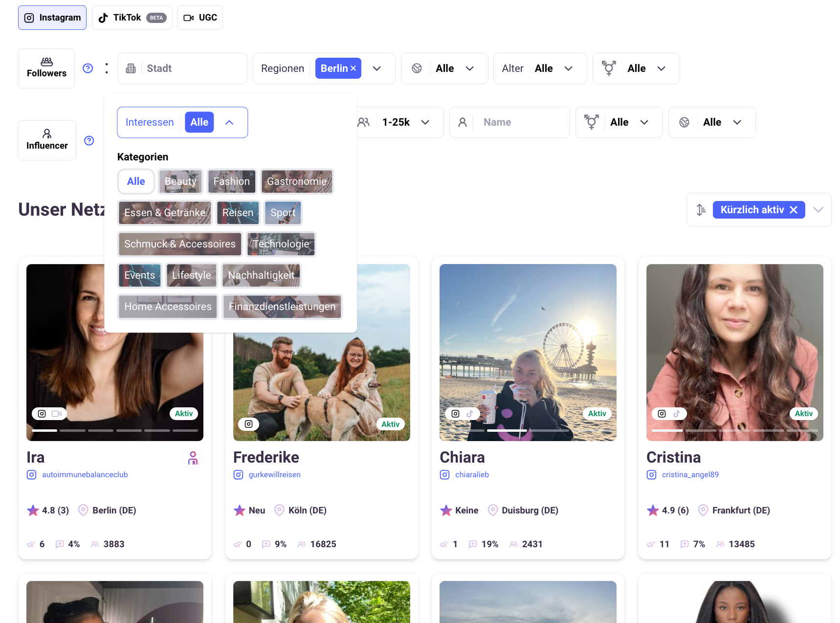Switch to the TikTok beta tab
The width and height of the screenshot is (840, 623).
132,18
